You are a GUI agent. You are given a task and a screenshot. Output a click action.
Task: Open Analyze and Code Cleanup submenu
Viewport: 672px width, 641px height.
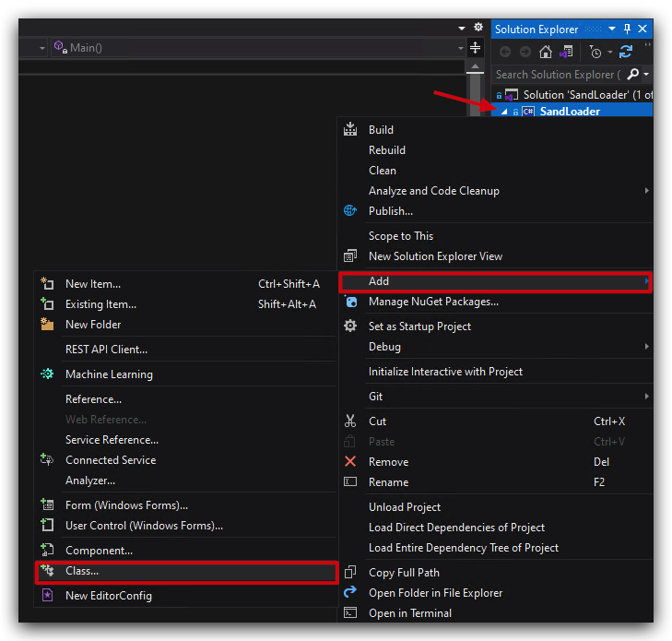[x=495, y=191]
